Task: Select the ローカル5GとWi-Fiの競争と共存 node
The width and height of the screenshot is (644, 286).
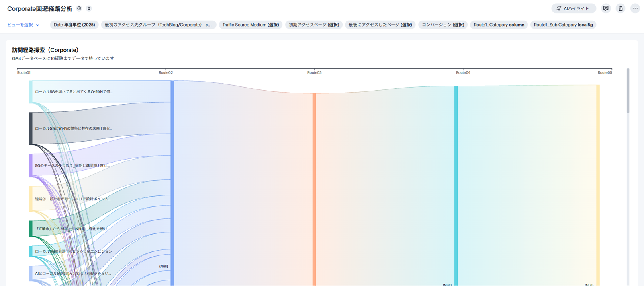Action: pos(31,128)
